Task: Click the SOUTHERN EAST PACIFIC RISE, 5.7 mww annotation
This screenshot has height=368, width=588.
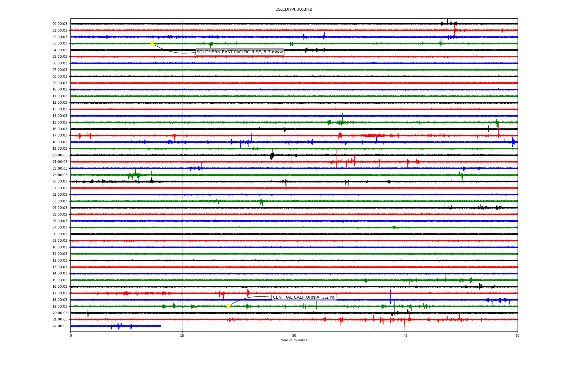Action: [239, 52]
